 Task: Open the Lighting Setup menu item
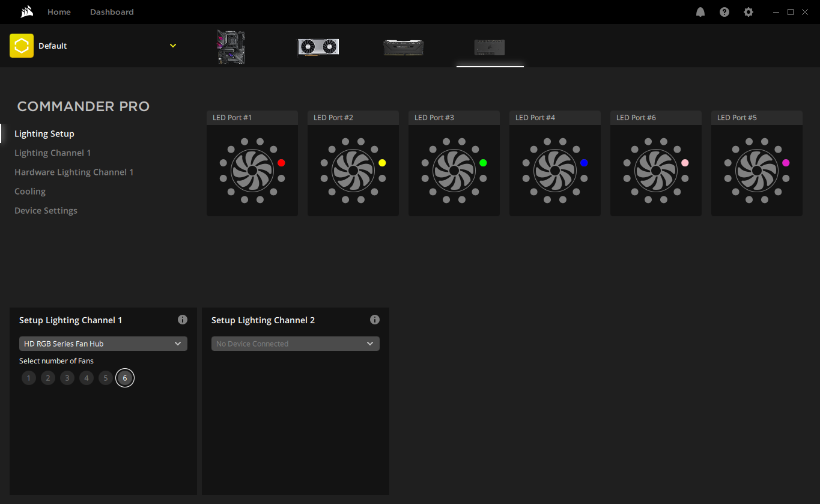coord(44,134)
